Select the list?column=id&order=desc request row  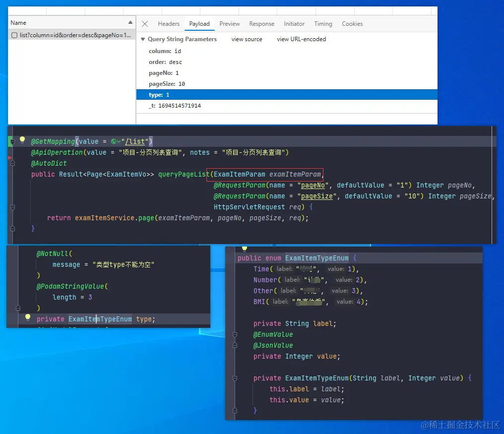[x=72, y=35]
